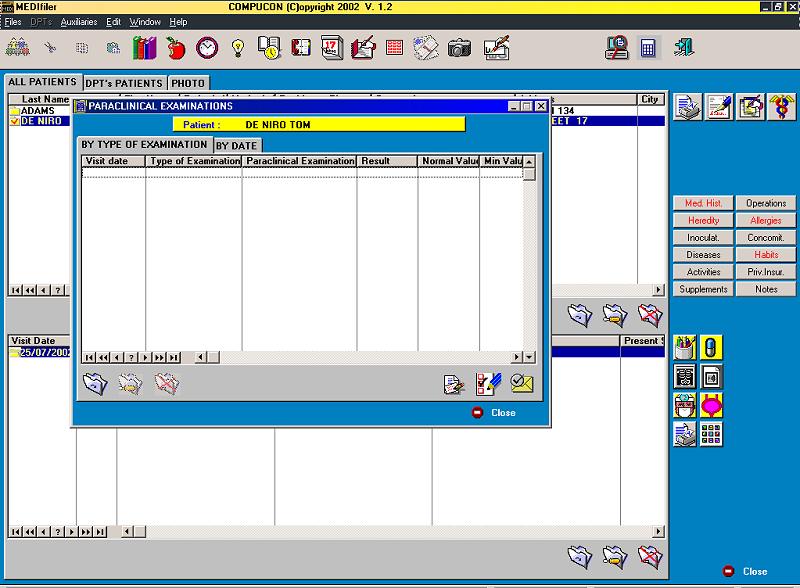Click the Priv.Insur. button
Screen dimensions: 800x588
tap(766, 272)
